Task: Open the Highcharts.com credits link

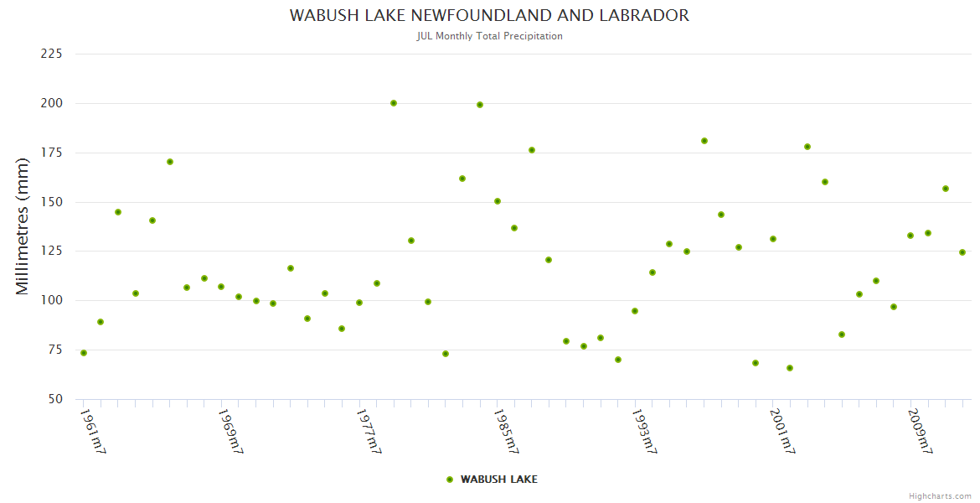Action: click(x=940, y=496)
